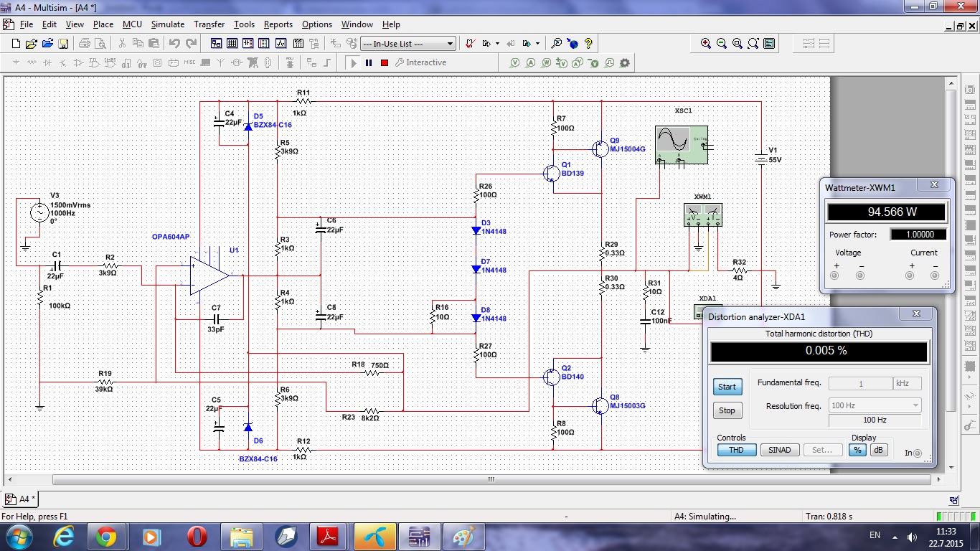Open the Place menu

click(103, 24)
